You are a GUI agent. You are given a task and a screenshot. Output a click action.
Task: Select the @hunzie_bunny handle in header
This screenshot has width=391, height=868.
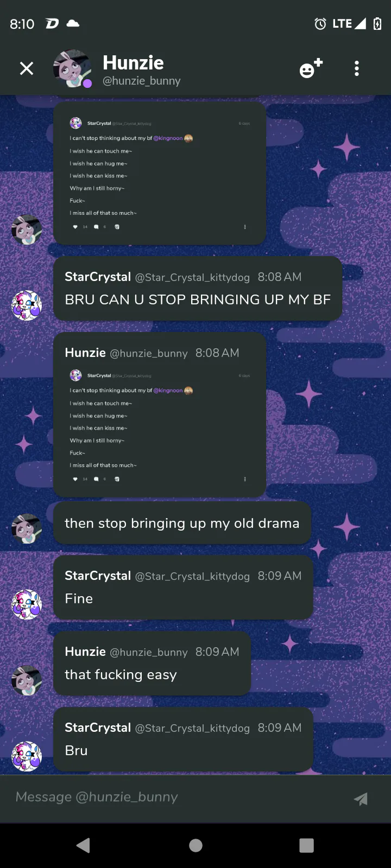tap(142, 81)
